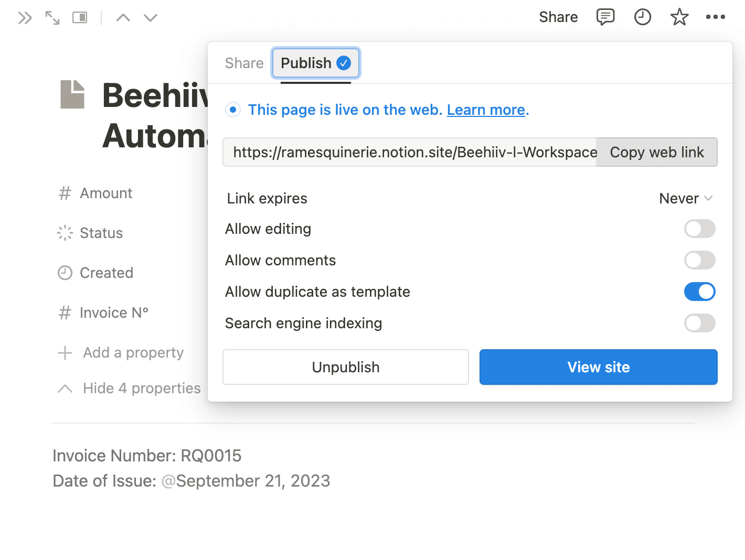745x560 pixels.
Task: Click Copy web link button
Action: point(657,152)
